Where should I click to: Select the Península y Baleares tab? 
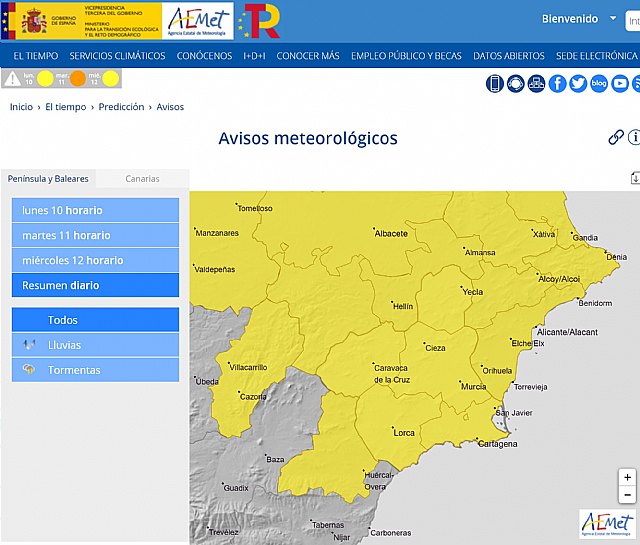pos(48,179)
